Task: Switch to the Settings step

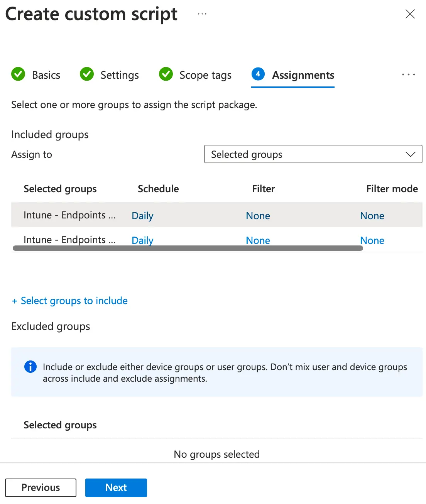Action: 120,75
